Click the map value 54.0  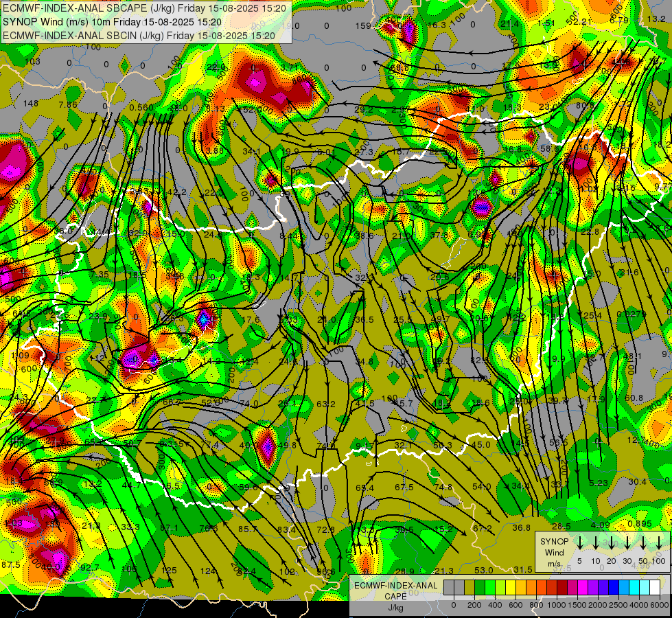click(x=482, y=486)
